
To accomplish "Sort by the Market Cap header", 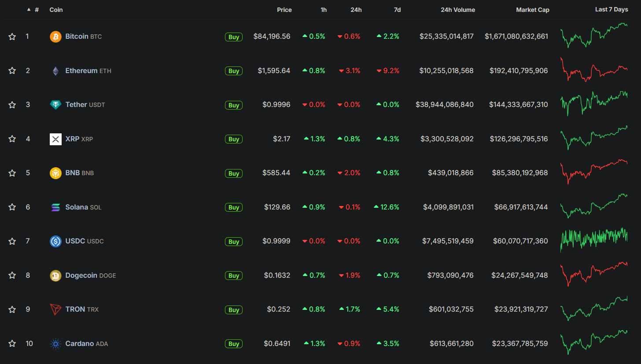I will [x=533, y=10].
